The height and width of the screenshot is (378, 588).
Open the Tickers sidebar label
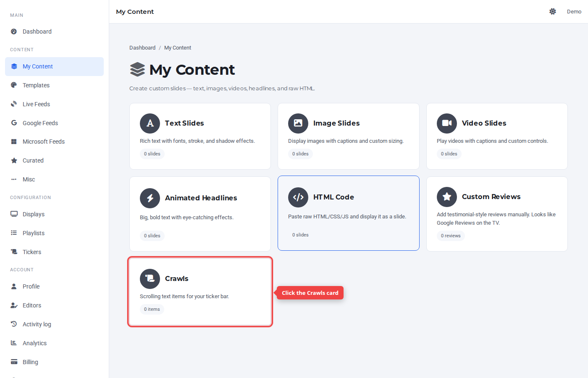(x=32, y=252)
